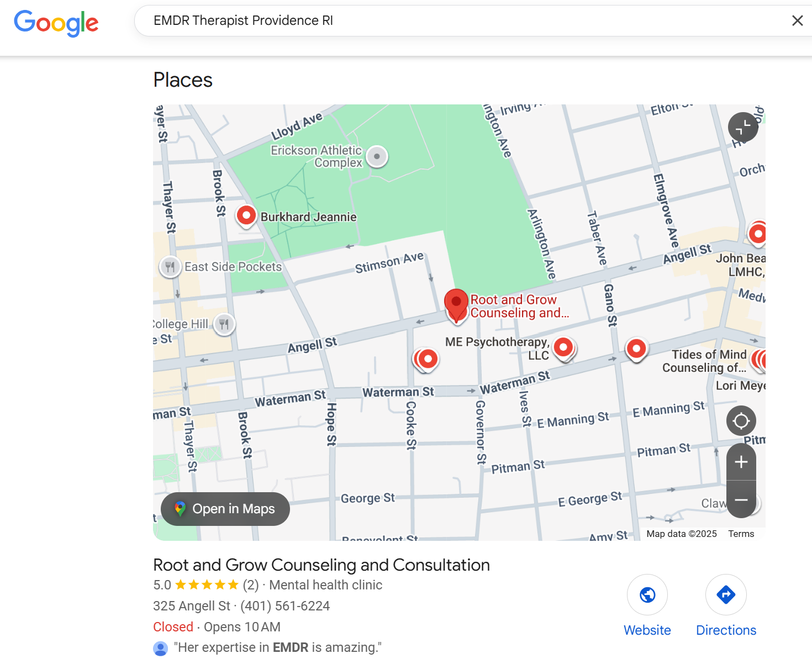Click the Burkhard Jeannie map label
The image size is (812, 664).
pyautogui.click(x=308, y=217)
